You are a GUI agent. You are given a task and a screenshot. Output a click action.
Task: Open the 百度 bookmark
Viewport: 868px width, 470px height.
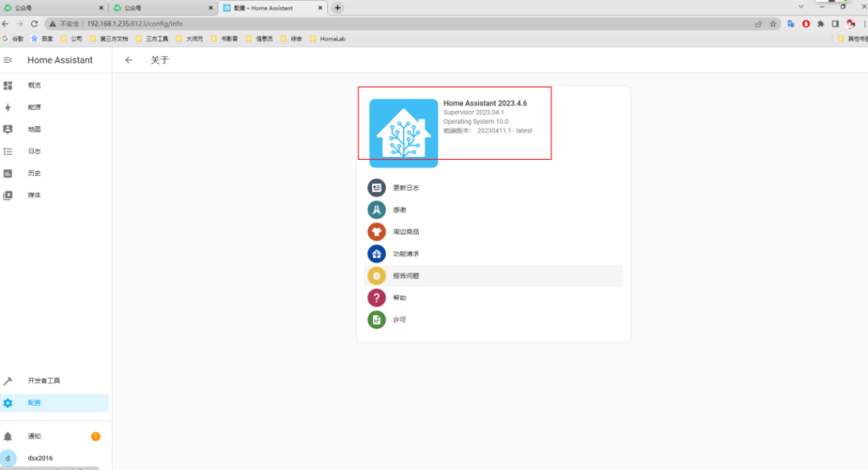[x=42, y=39]
